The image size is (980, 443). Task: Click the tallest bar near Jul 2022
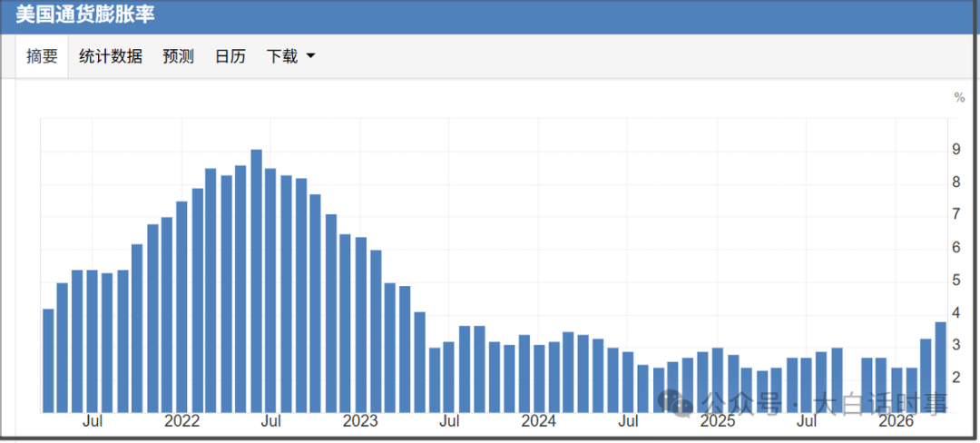(256, 281)
